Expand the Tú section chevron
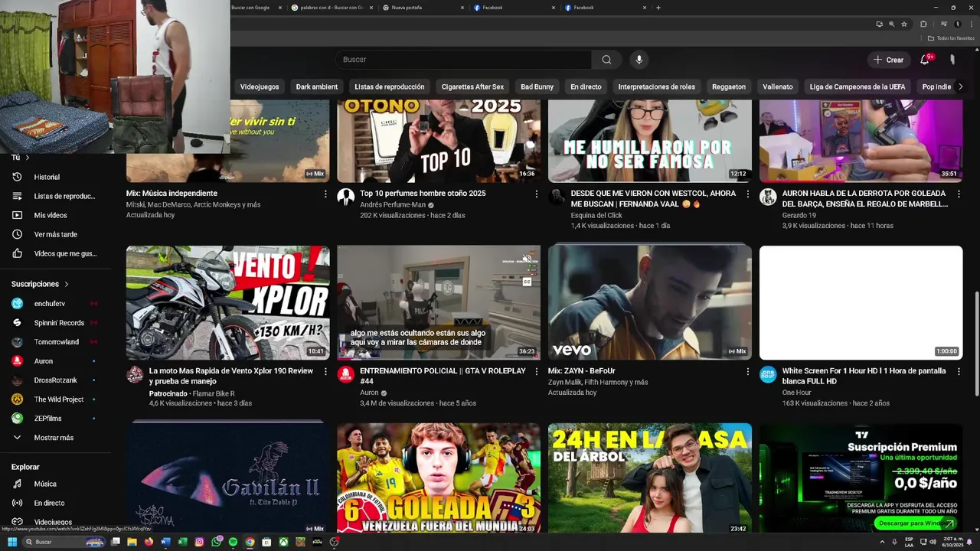The width and height of the screenshot is (980, 551). [x=28, y=158]
